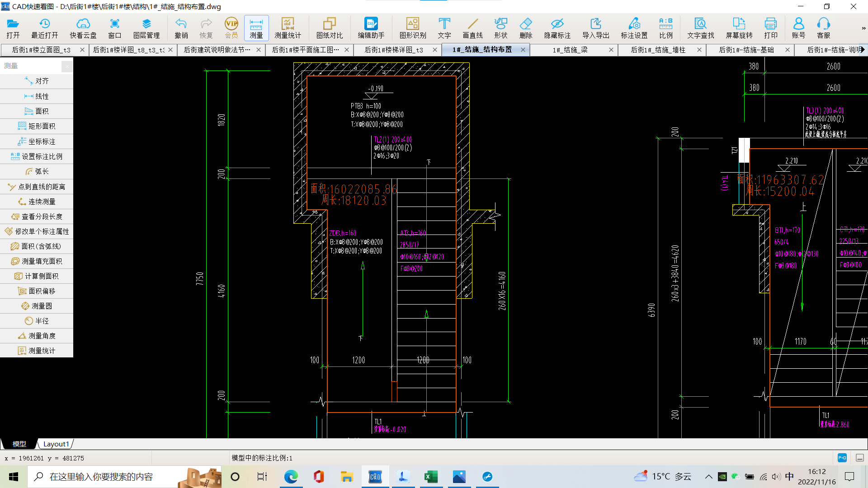Screen dimensions: 868x488
Task: Toggle 隐藏标注 hide annotations
Action: coord(557,28)
